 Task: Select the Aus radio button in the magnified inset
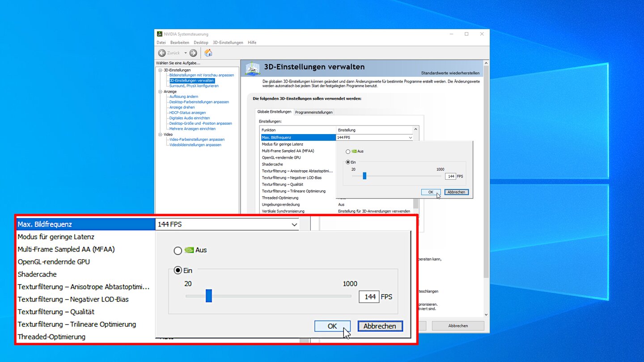tap(178, 251)
